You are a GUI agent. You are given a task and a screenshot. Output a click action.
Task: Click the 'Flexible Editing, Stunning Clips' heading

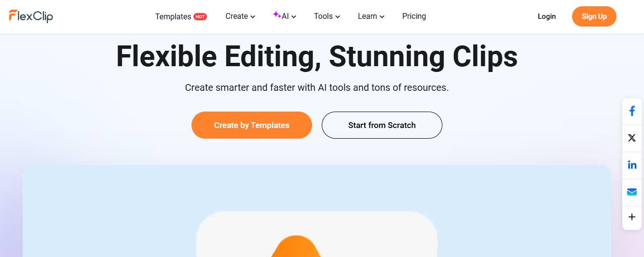tap(317, 57)
